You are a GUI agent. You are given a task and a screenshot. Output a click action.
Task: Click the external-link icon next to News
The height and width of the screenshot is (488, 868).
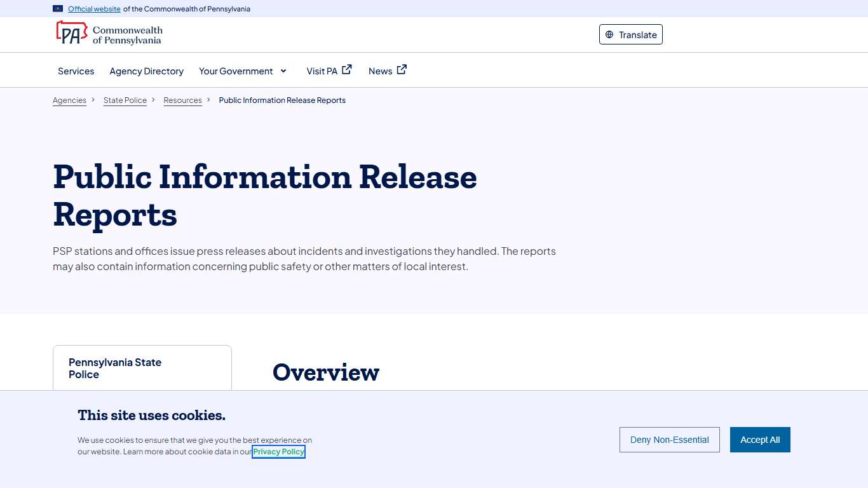tap(402, 69)
